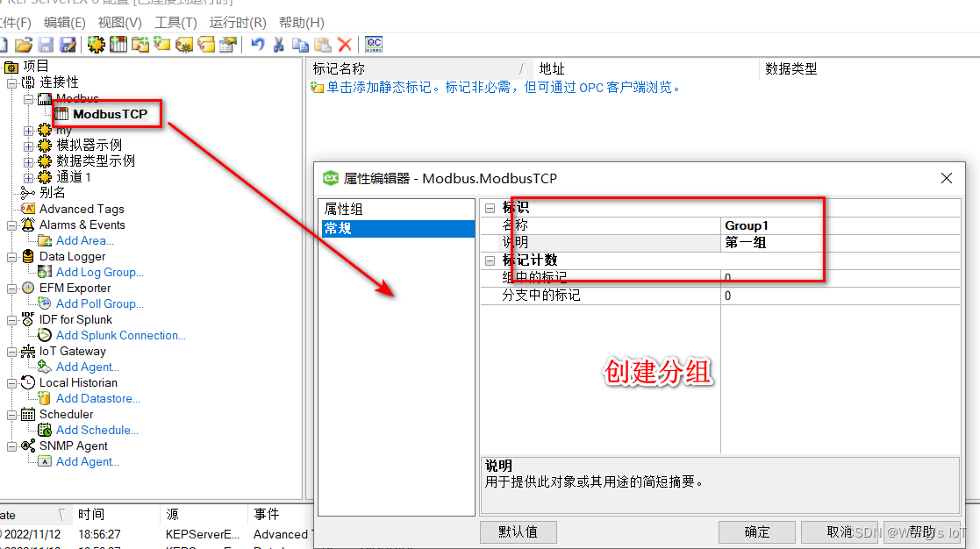The width and height of the screenshot is (980, 549).
Task: Click the Add Log Group... link
Action: point(100,272)
